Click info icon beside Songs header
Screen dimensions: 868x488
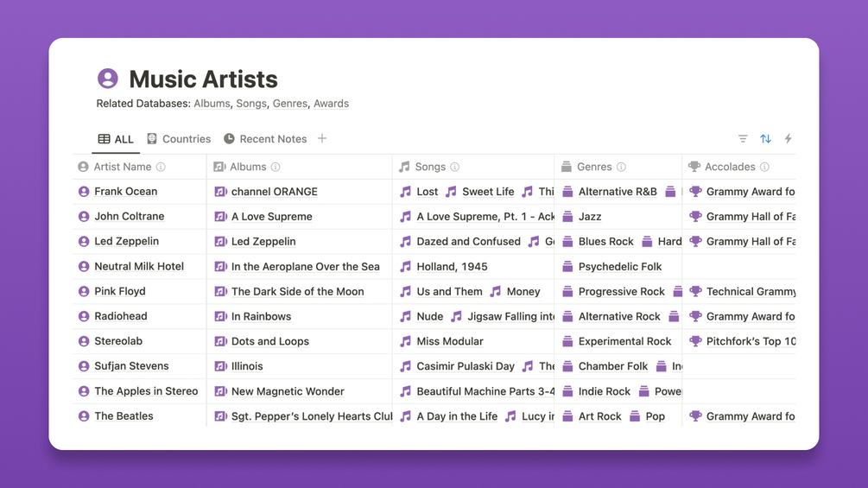coord(455,167)
